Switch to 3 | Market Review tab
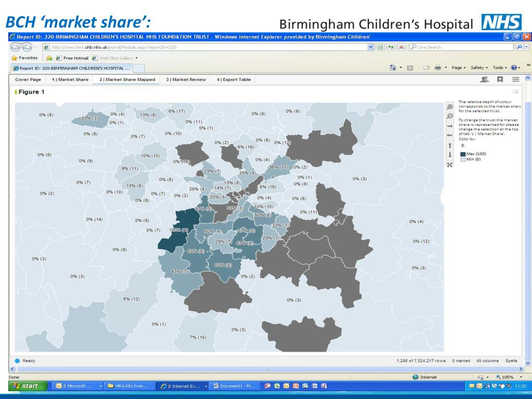Viewport: 532px width, 399px height. [186, 79]
